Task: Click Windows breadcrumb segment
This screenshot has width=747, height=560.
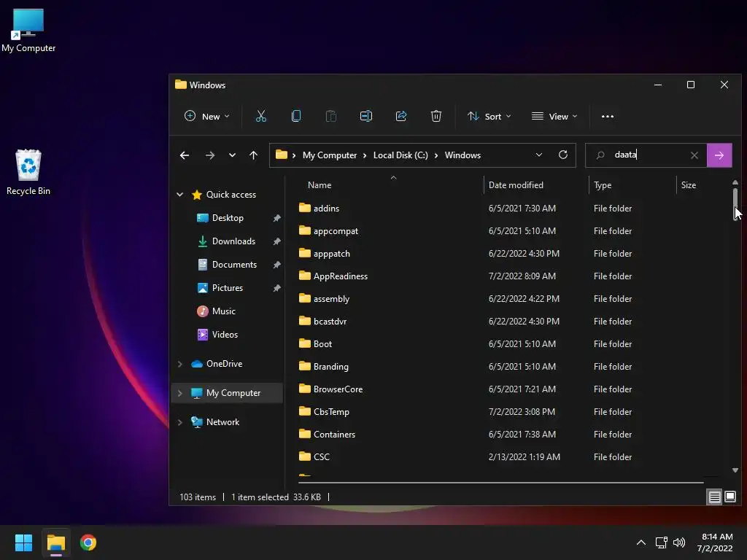Action: [462, 155]
